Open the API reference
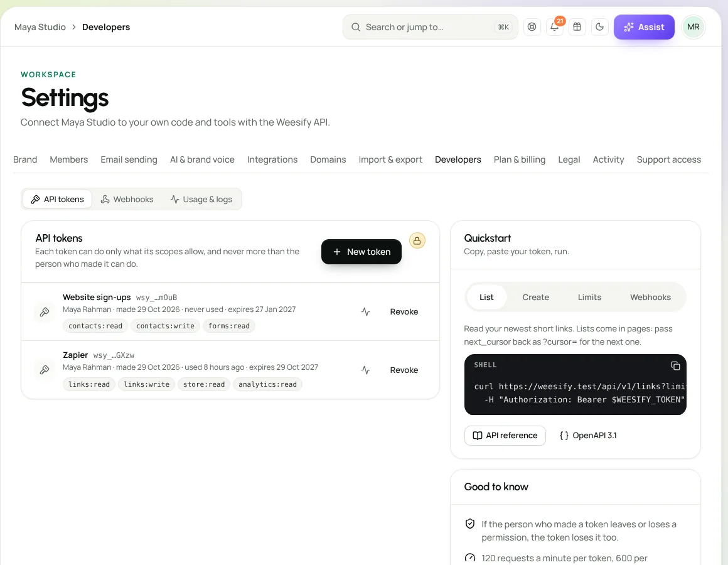 505,436
